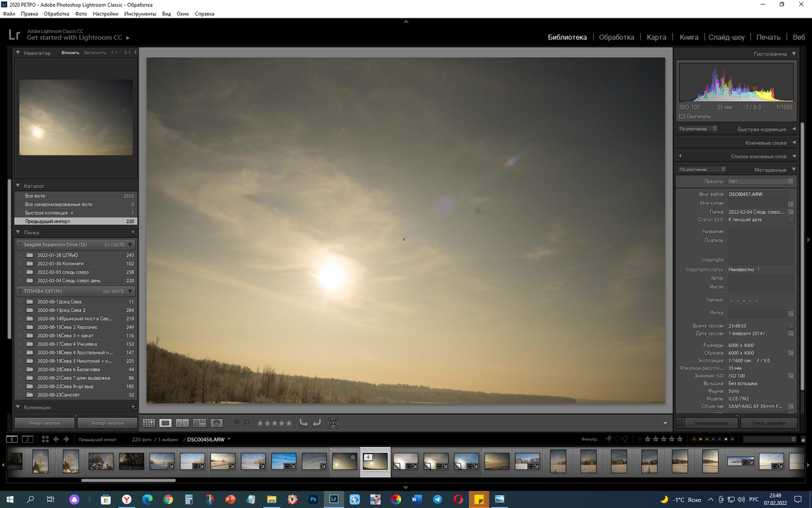
Task: Switch to Loupe view in toolbar
Action: 166,423
